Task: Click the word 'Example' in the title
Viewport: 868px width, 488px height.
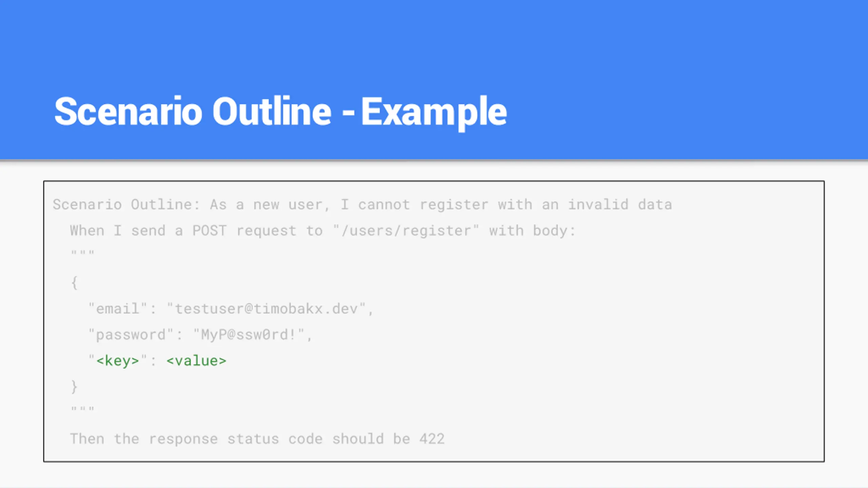Action: [x=434, y=113]
